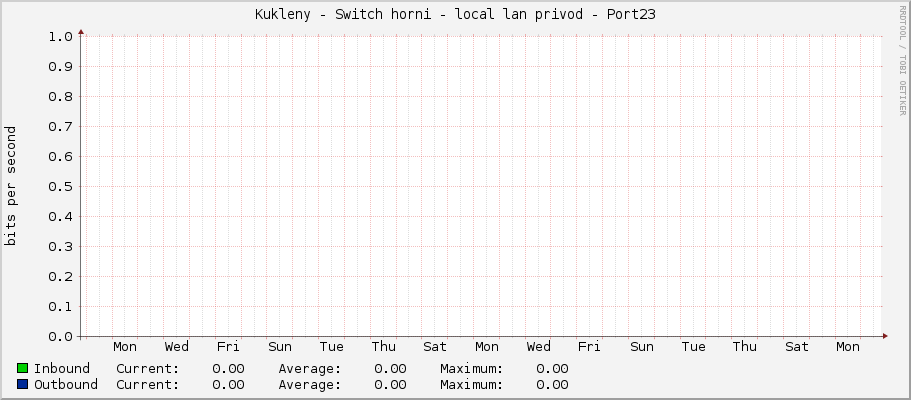Click the Inbound row 'Maximum:' label
Viewport: 911px width, 400px height.
pyautogui.click(x=472, y=369)
